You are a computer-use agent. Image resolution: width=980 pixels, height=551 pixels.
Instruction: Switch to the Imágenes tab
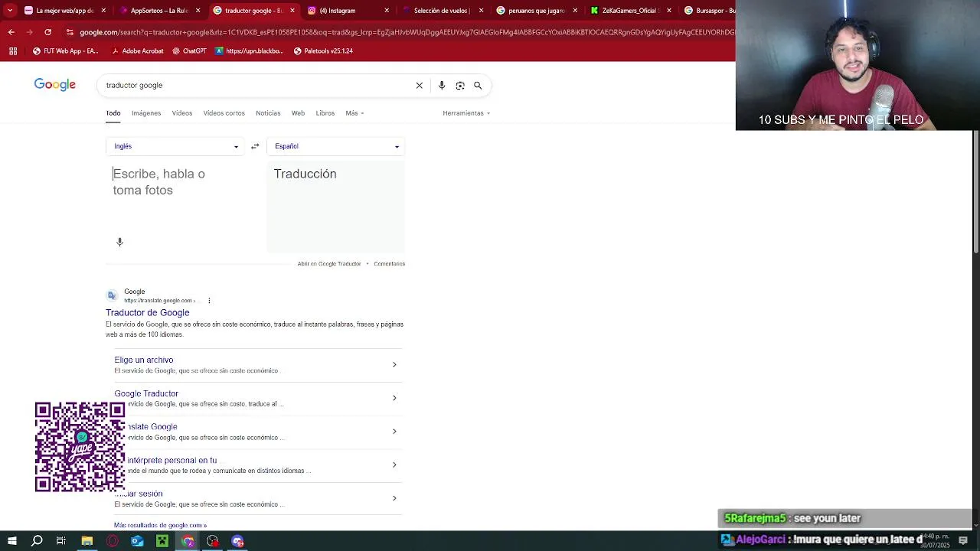[x=146, y=113]
